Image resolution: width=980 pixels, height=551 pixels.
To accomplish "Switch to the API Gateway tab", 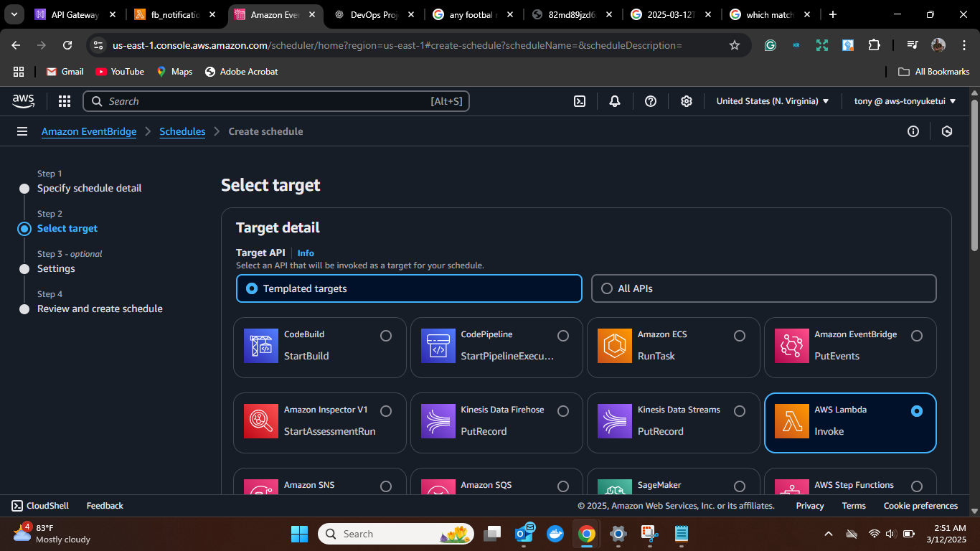I will [76, 14].
